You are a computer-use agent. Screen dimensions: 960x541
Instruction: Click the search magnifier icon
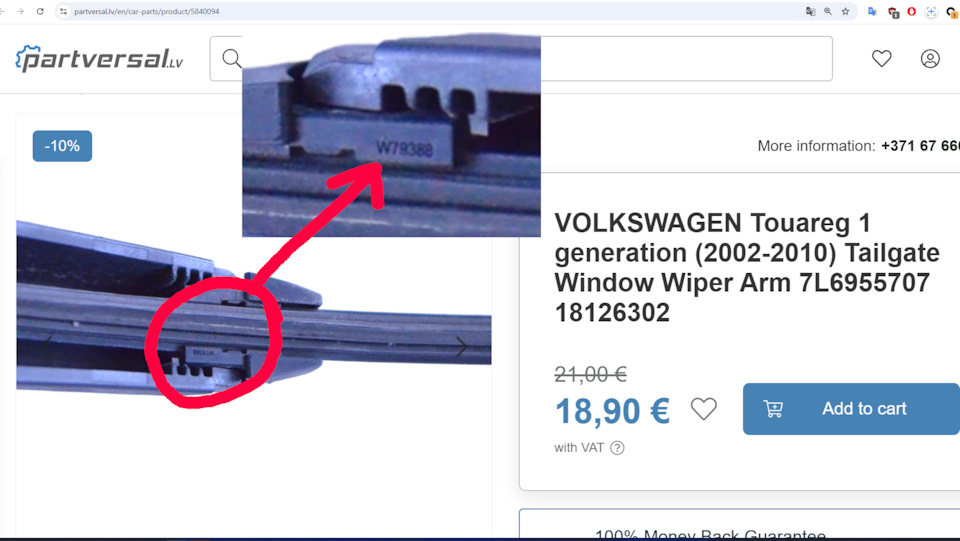[x=231, y=59]
